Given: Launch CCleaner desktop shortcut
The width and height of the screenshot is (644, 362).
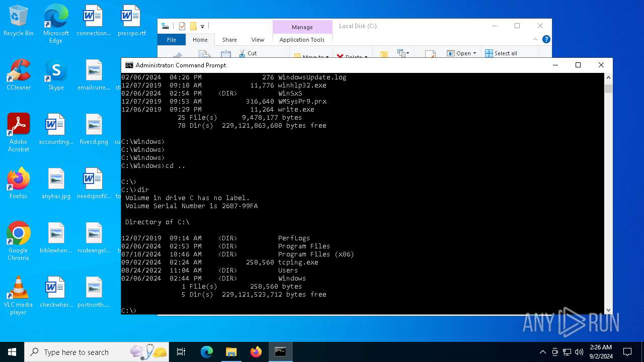Looking at the screenshot, I should point(19,75).
